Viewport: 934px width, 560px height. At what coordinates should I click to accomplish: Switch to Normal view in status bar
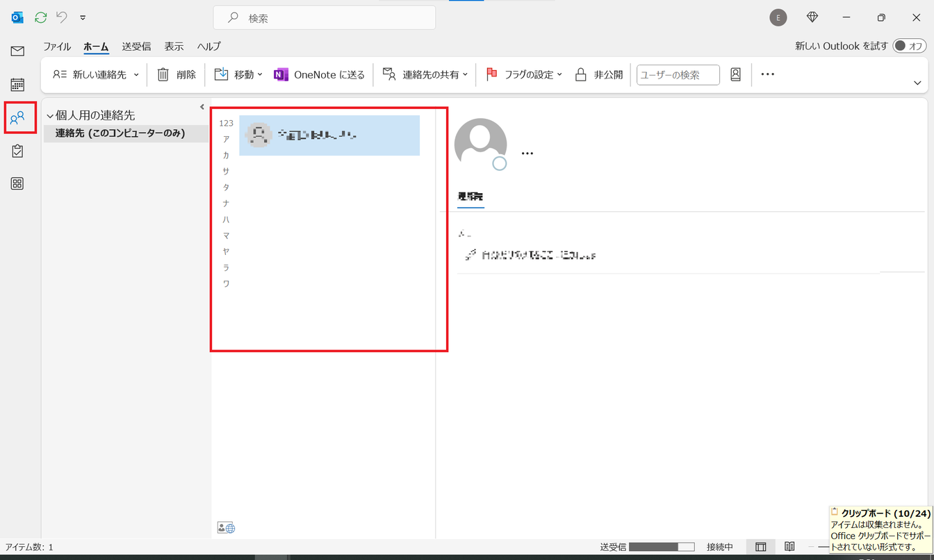point(760,547)
